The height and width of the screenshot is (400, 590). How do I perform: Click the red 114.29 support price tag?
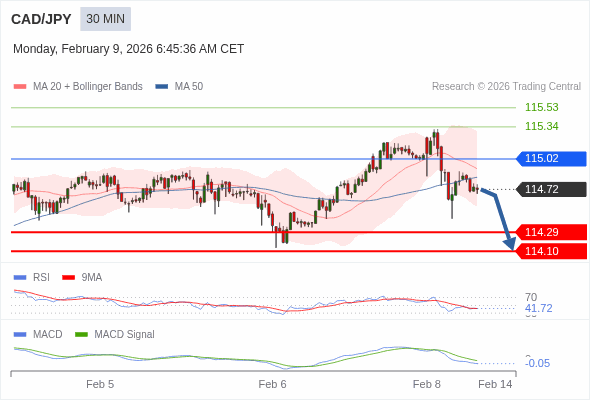551,232
